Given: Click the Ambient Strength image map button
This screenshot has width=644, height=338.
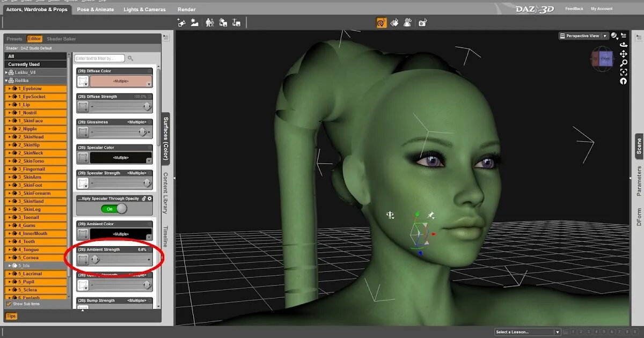Looking at the screenshot, I should tap(83, 260).
